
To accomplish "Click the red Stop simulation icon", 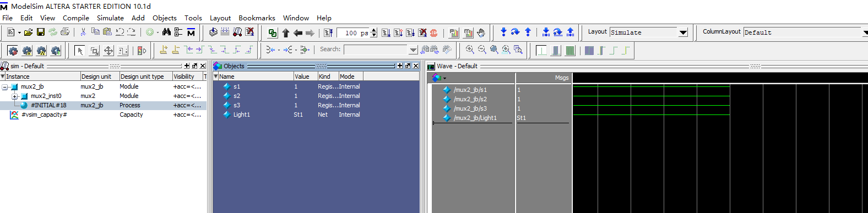I will coord(434,33).
